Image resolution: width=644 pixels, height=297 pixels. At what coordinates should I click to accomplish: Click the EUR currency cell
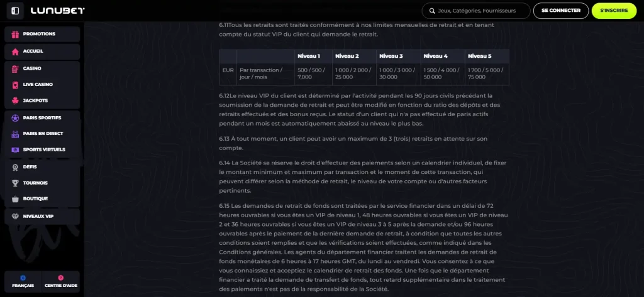pyautogui.click(x=228, y=74)
